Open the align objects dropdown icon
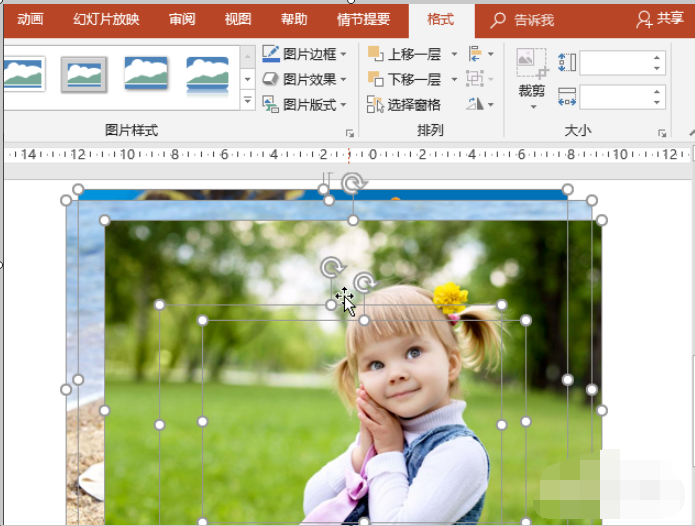 point(481,54)
